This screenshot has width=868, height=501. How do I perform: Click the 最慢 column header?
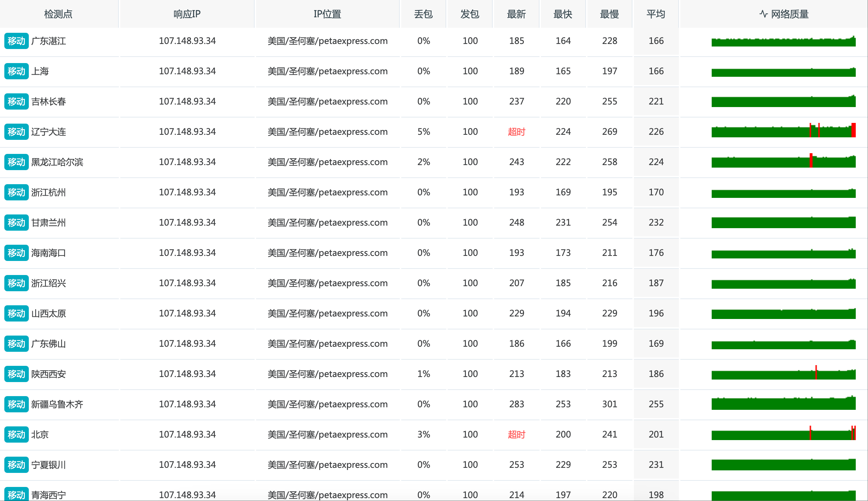609,14
